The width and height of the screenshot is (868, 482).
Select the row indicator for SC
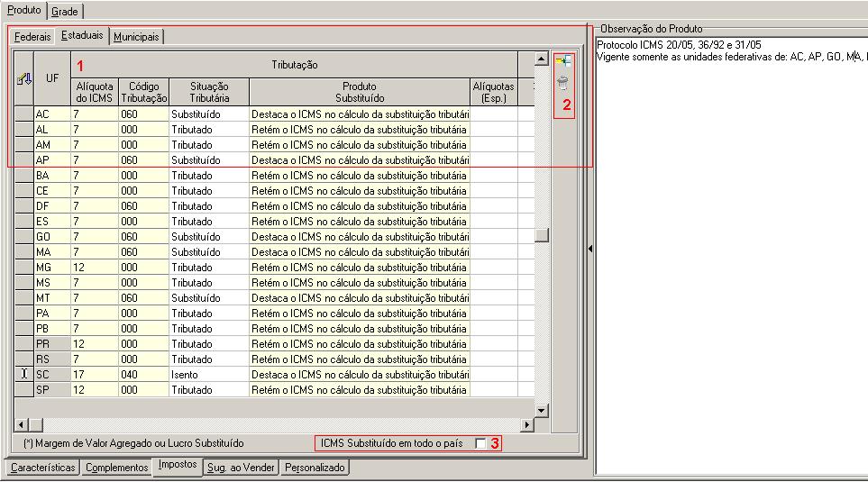(x=24, y=374)
